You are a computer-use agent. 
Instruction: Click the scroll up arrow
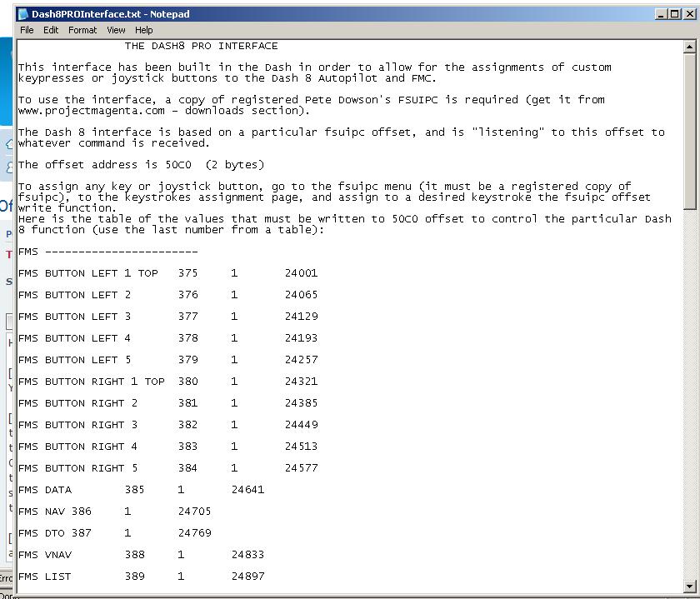(689, 47)
